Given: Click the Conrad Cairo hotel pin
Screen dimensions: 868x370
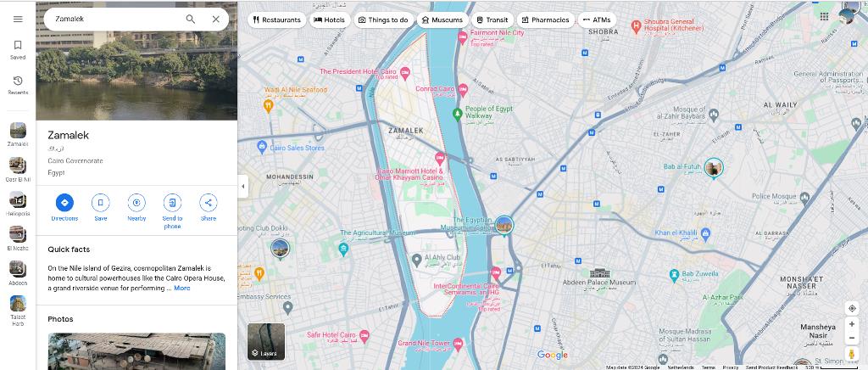Looking at the screenshot, I should [x=463, y=88].
